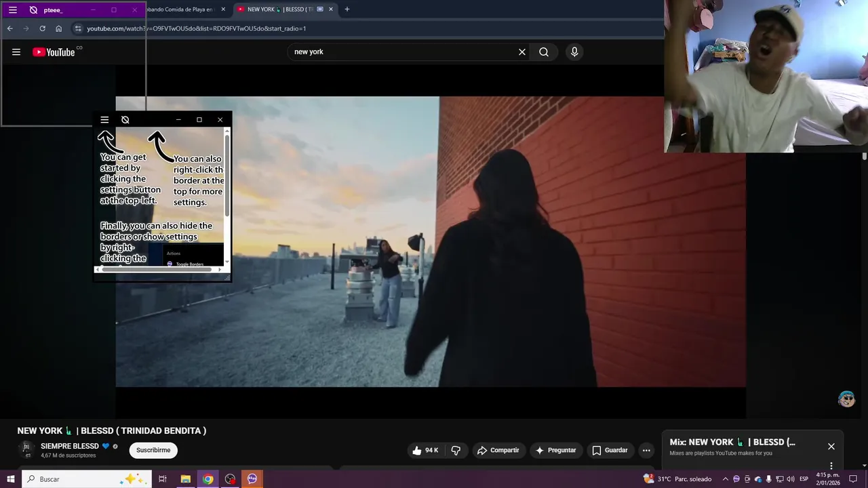
Task: Click the Preguntar button
Action: pos(555,450)
